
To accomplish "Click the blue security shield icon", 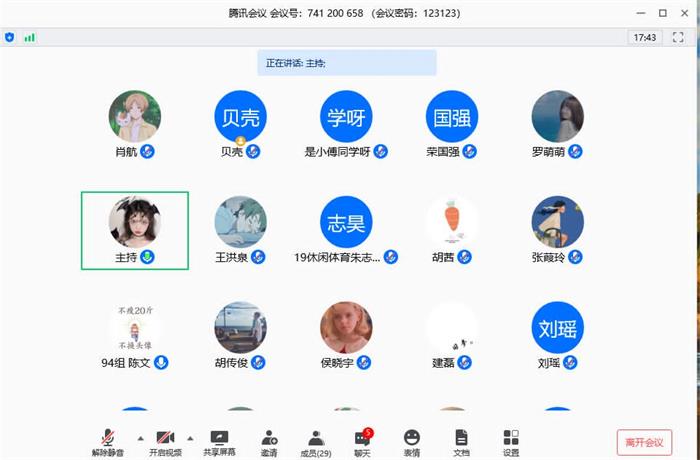I will click(10, 37).
